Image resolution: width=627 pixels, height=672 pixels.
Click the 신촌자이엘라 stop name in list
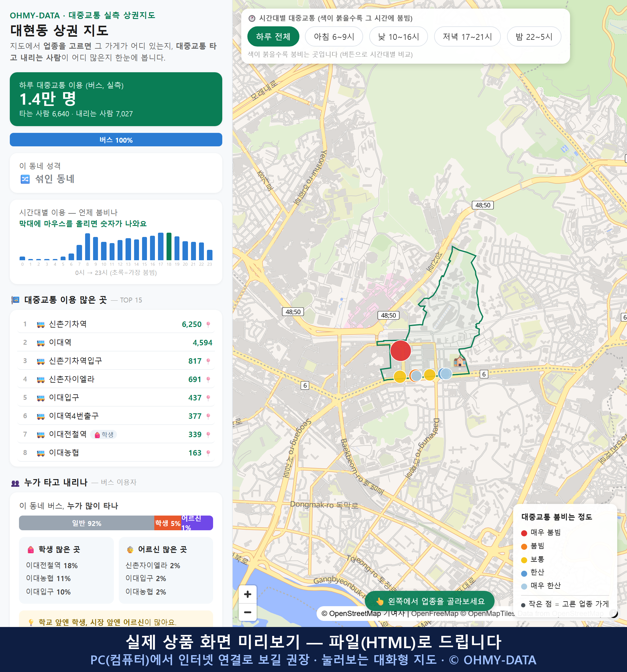[72, 379]
